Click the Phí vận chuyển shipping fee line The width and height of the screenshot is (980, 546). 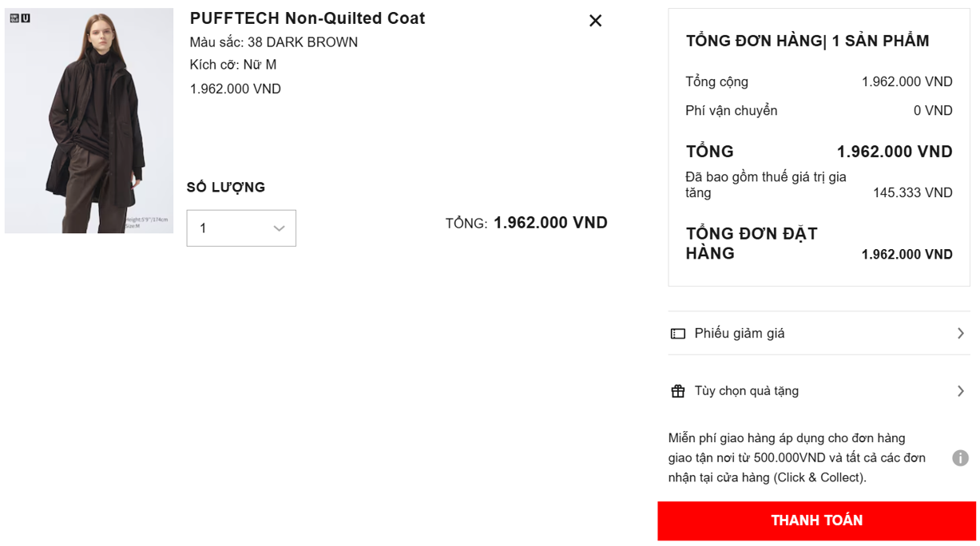[x=732, y=111]
